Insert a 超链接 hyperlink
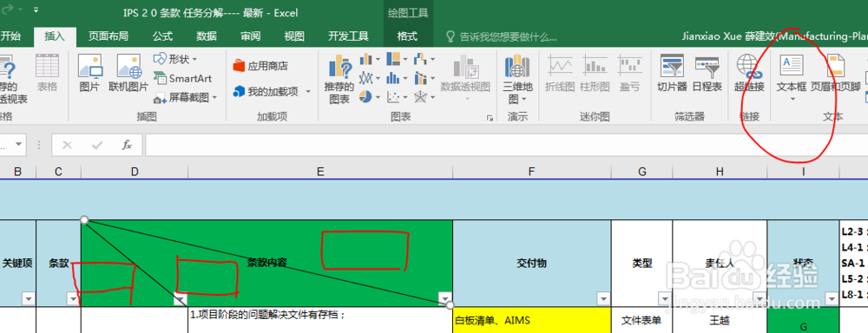Viewport: 868px width, 333px height. pyautogui.click(x=750, y=73)
